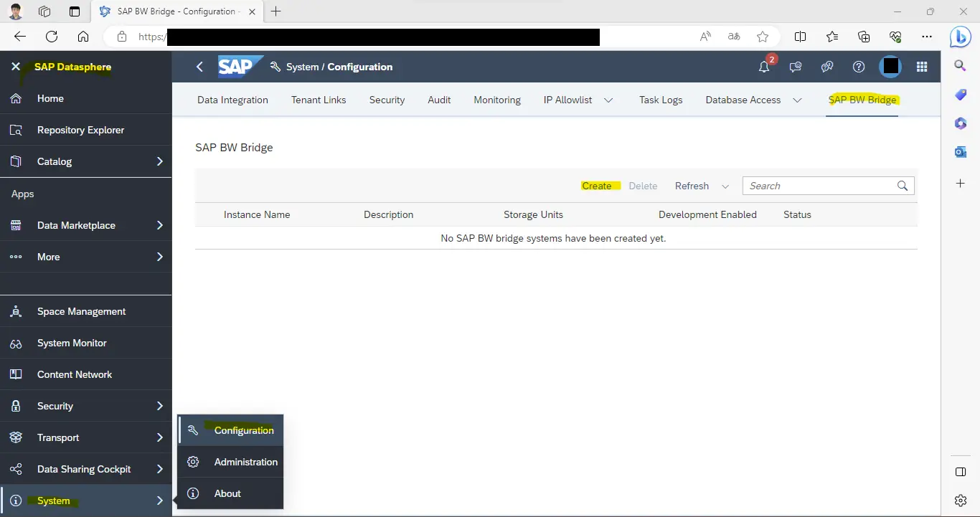Open Content Network book icon
The image size is (980, 517).
pos(16,374)
